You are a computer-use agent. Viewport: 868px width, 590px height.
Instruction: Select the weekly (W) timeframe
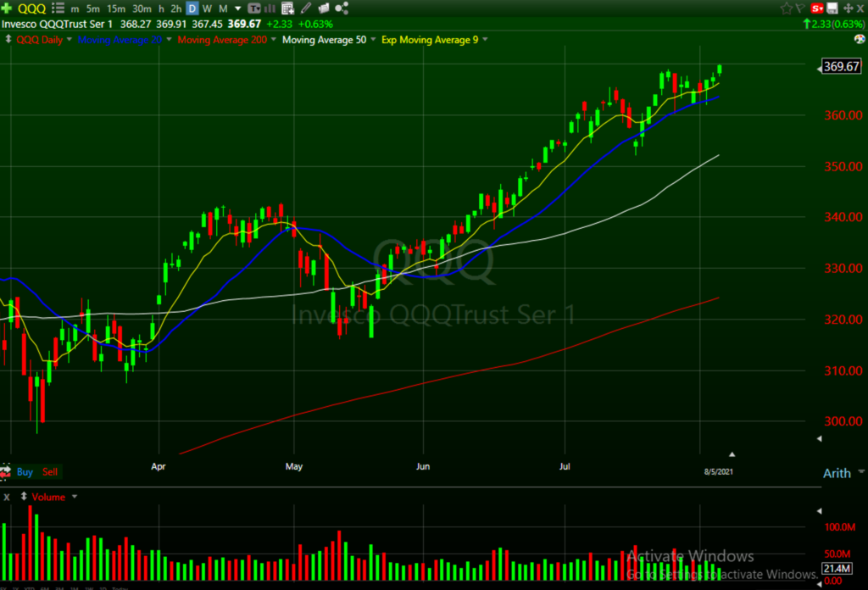tap(208, 8)
